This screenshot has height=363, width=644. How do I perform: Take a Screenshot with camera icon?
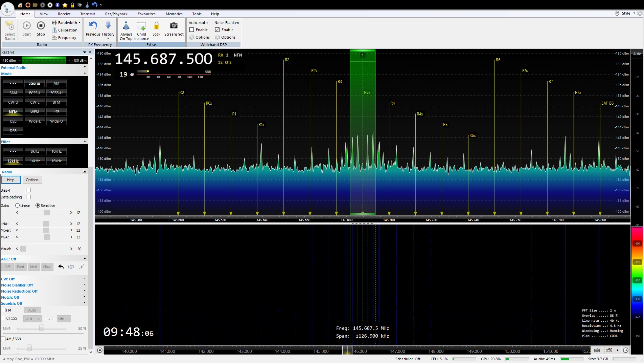click(174, 26)
